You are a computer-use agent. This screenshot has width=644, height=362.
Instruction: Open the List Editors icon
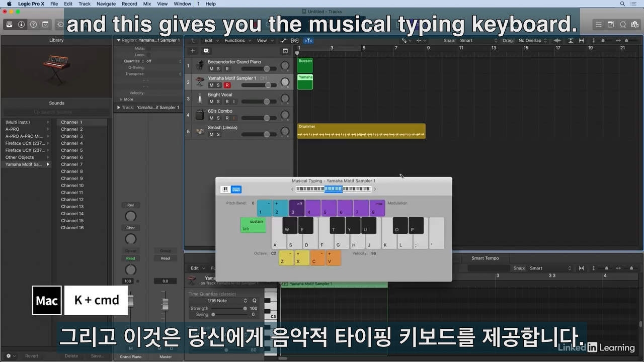pos(598,24)
